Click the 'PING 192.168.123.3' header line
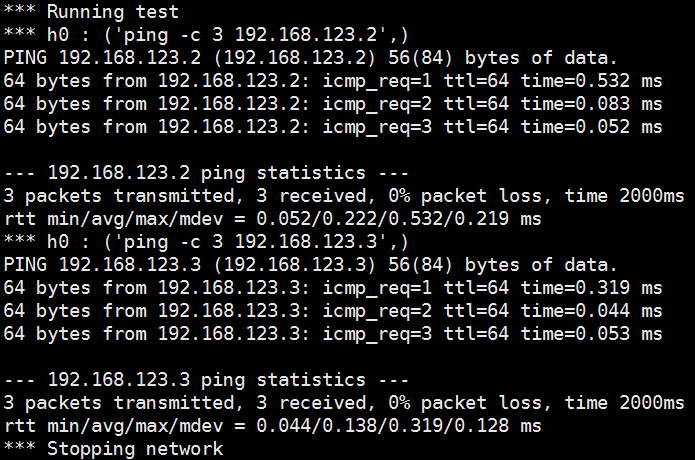 [x=310, y=265]
